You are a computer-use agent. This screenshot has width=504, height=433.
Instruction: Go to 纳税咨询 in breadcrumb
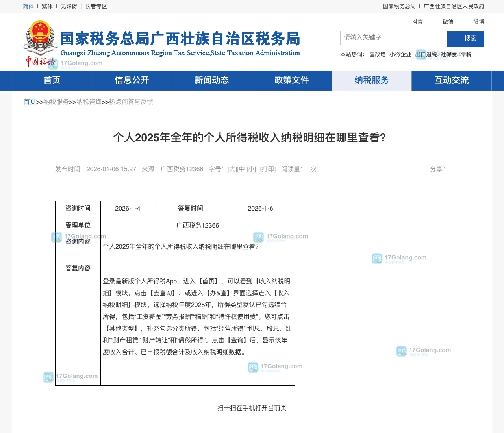click(x=89, y=102)
